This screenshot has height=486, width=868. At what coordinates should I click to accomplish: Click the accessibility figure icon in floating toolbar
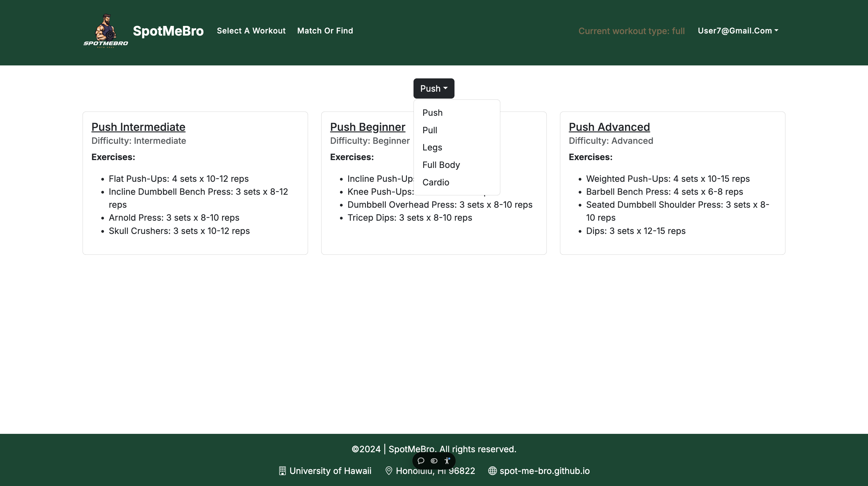pyautogui.click(x=447, y=461)
